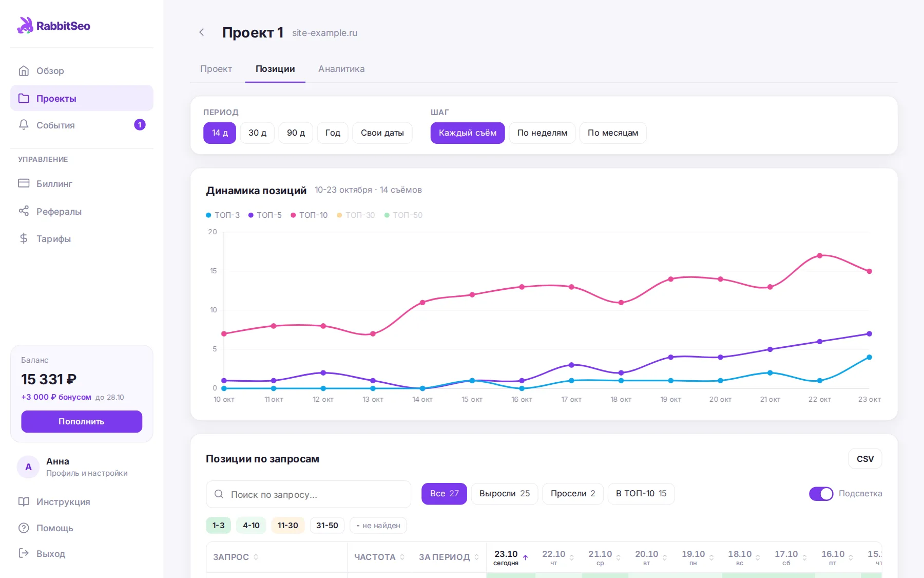924x578 pixels.
Task: Toggle the ТОП-5 chart series
Action: point(265,215)
